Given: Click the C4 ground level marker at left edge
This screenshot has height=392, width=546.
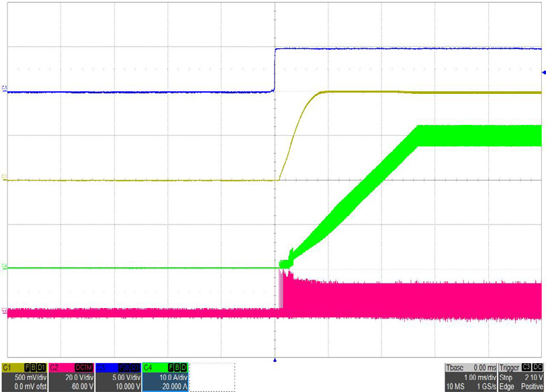Looking at the screenshot, I should click(5, 267).
